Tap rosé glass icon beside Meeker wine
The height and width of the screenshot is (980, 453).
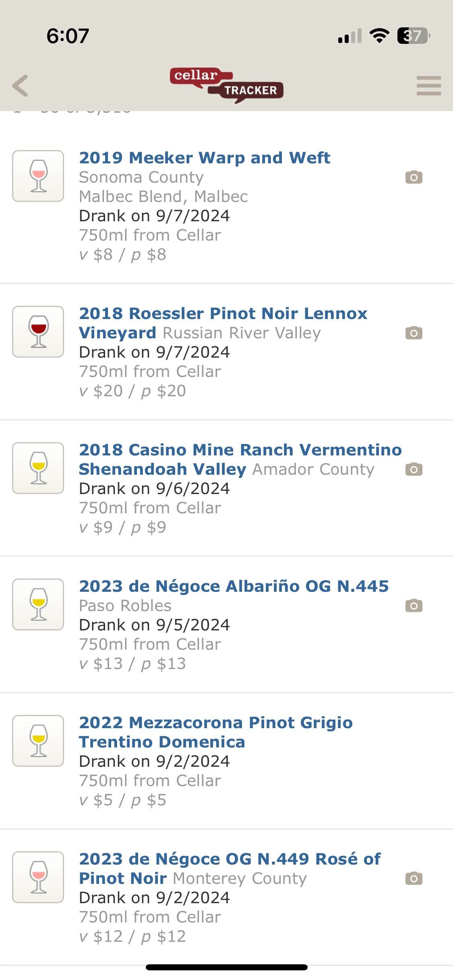[38, 176]
